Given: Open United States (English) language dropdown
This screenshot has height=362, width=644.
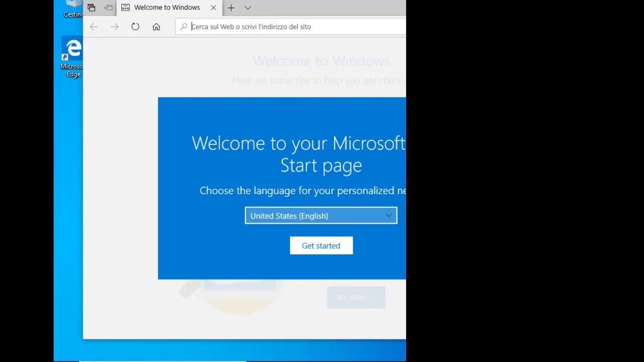Looking at the screenshot, I should (x=321, y=216).
